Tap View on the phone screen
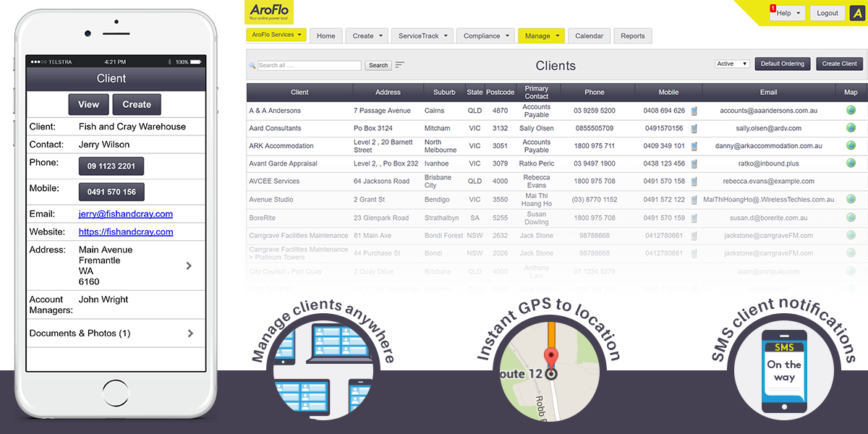Viewport: 868px width, 434px height. tap(89, 104)
